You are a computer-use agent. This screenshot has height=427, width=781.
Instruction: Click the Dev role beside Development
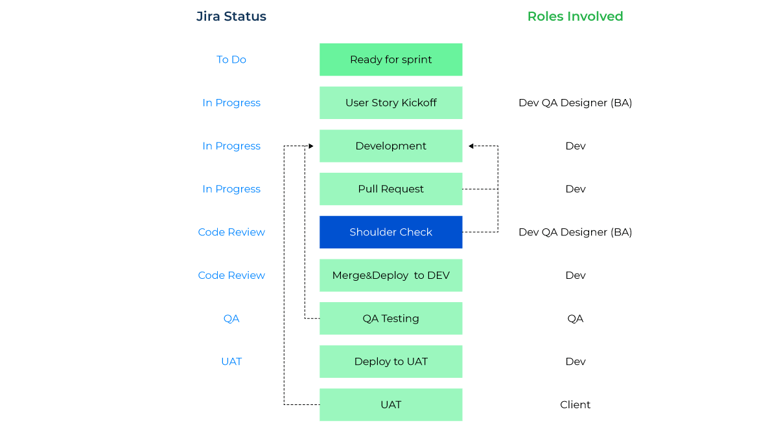tap(575, 146)
